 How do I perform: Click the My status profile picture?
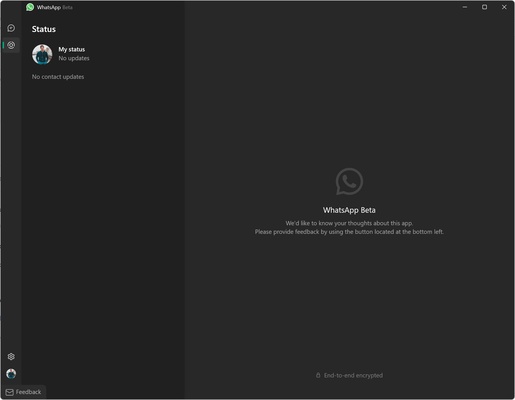coord(42,54)
